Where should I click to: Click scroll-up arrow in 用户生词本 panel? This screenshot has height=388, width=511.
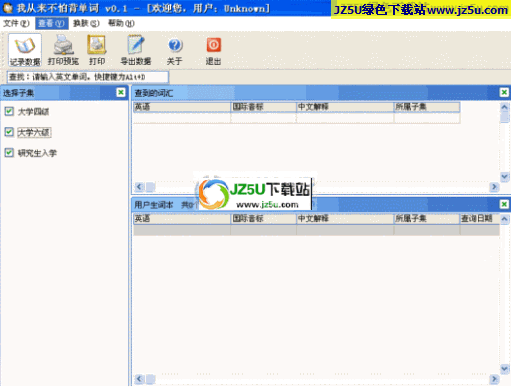(x=504, y=219)
